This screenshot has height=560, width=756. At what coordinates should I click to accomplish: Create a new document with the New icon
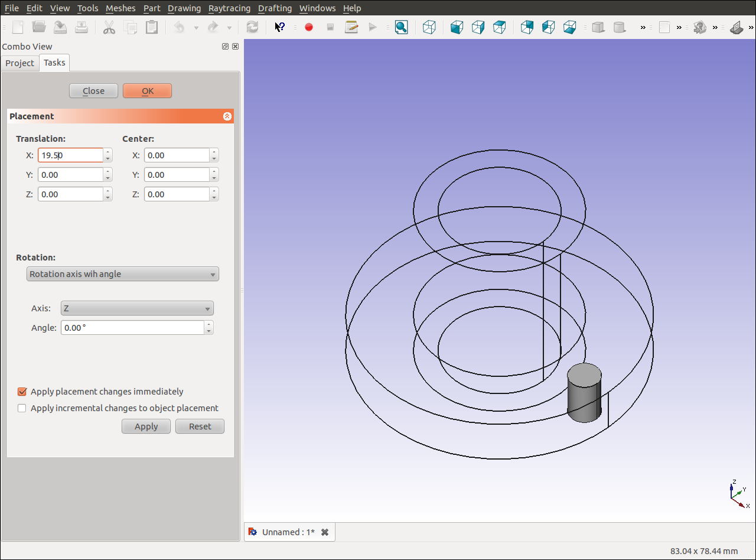pos(18,27)
